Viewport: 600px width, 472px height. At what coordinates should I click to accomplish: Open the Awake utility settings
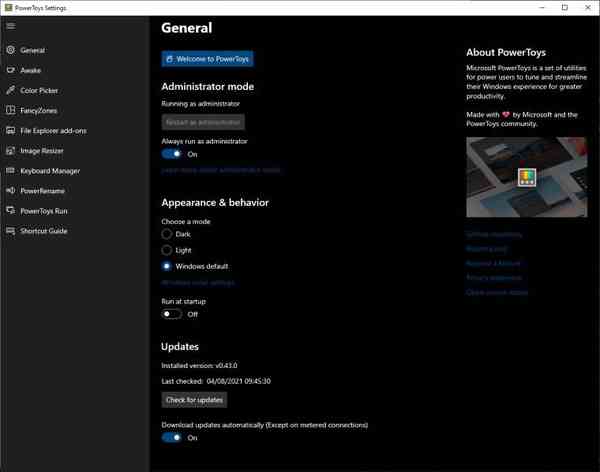point(30,70)
